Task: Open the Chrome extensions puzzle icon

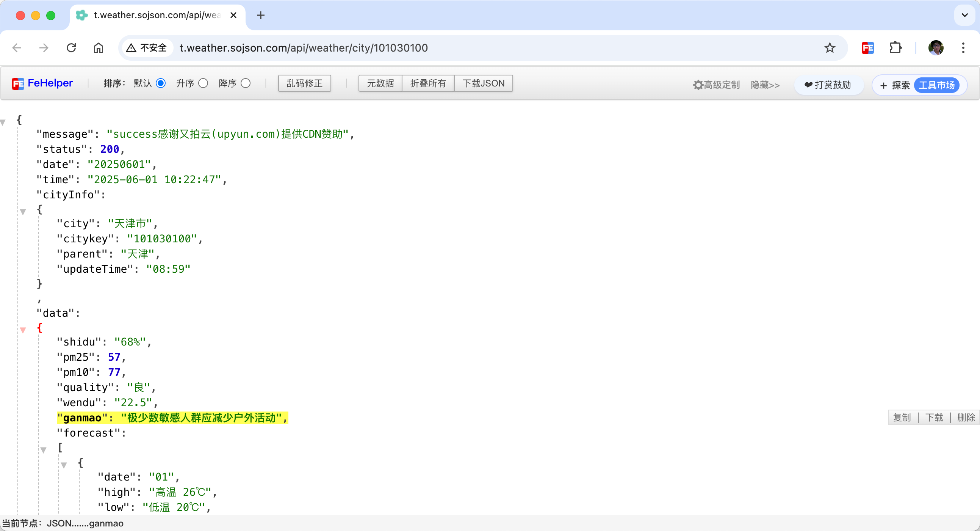Action: coord(895,48)
